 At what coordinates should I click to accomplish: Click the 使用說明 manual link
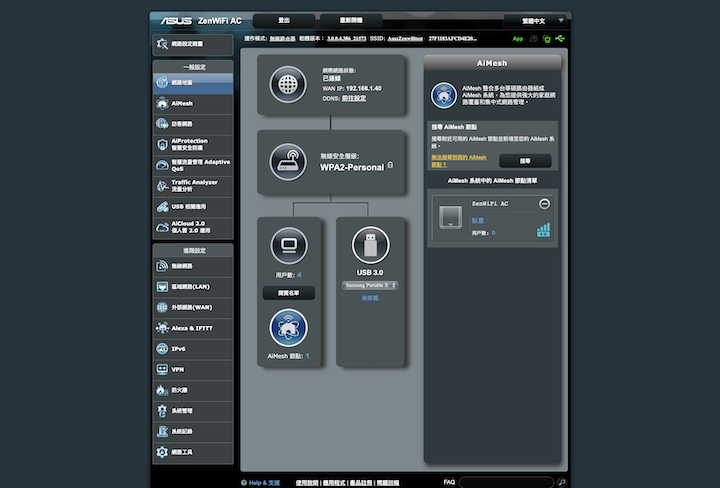(307, 483)
